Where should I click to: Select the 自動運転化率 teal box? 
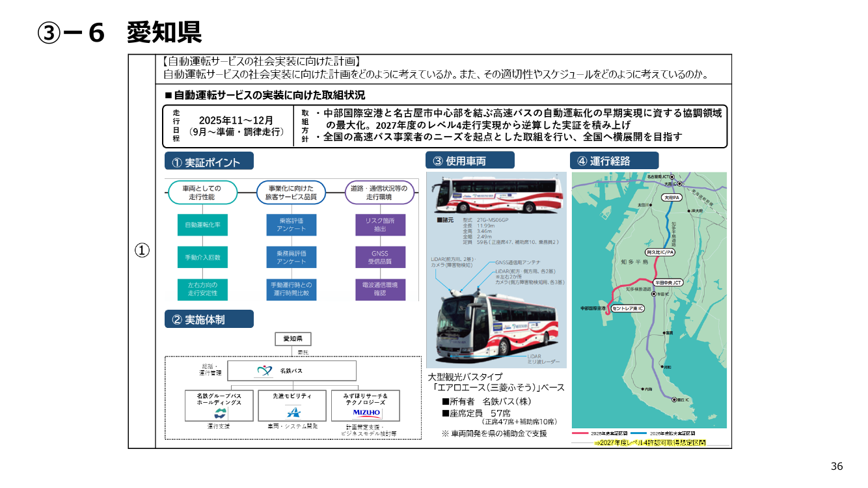click(x=202, y=224)
